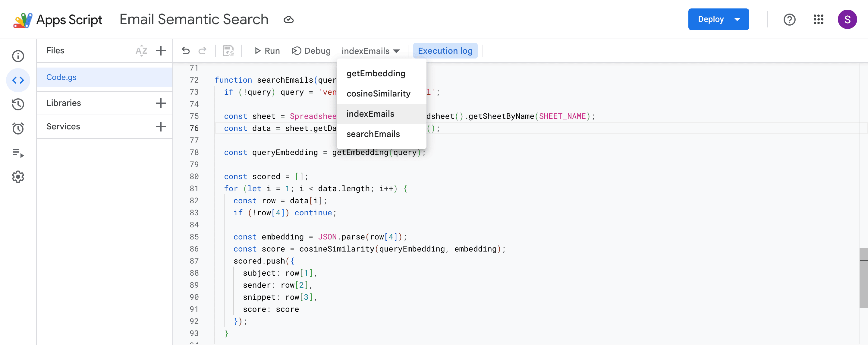Choose searchEmails in the function menu
Viewport: 868px width, 345px height.
[x=382, y=134]
